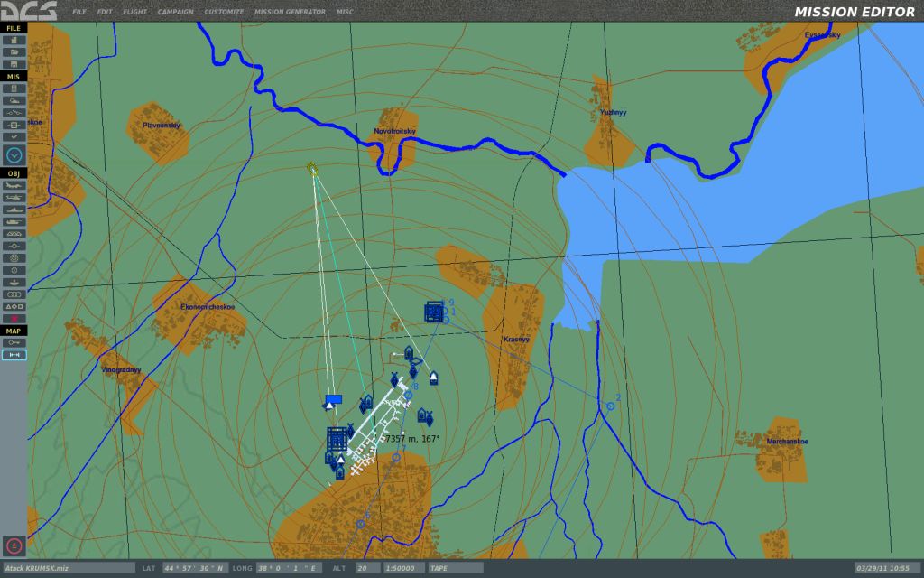Select the ship group placement tool
The height and width of the screenshot is (578, 924).
pyautogui.click(x=14, y=210)
